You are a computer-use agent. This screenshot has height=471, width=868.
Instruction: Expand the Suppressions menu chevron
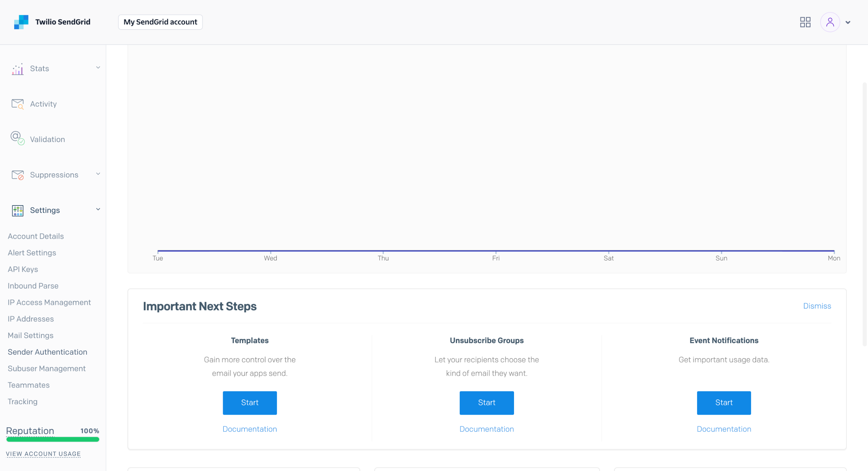point(98,174)
